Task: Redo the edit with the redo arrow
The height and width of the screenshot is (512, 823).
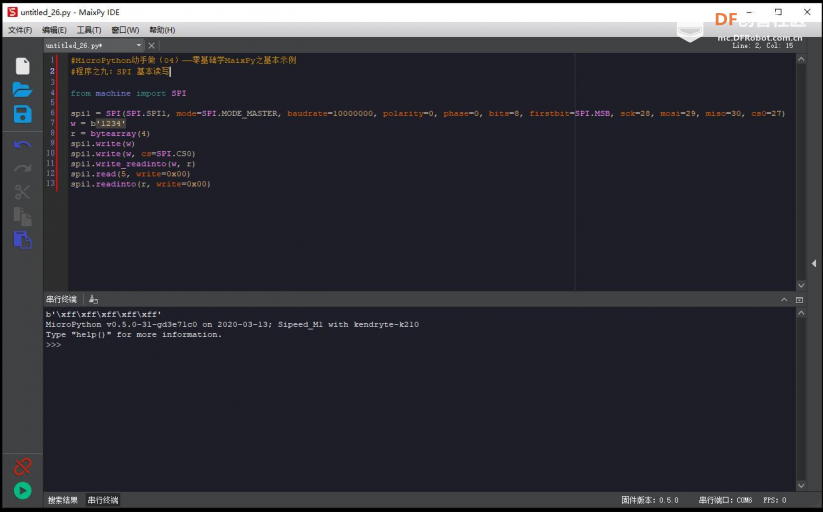Action: coord(23,169)
